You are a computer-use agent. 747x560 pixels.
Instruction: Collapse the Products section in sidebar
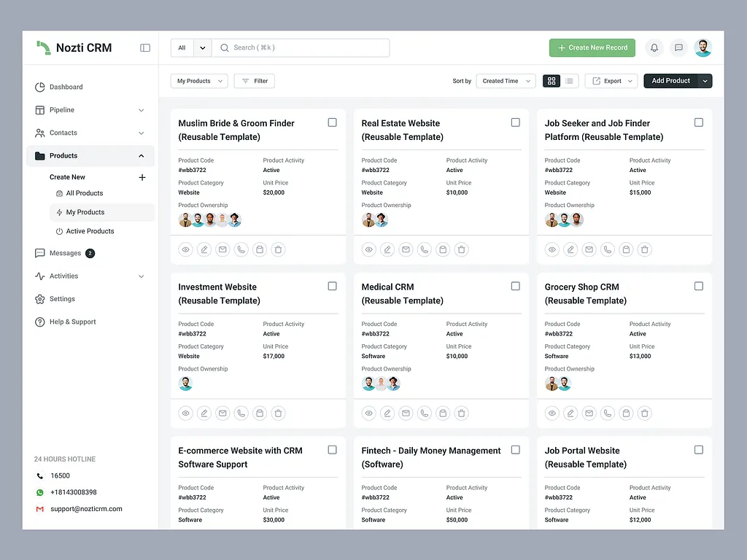point(143,155)
